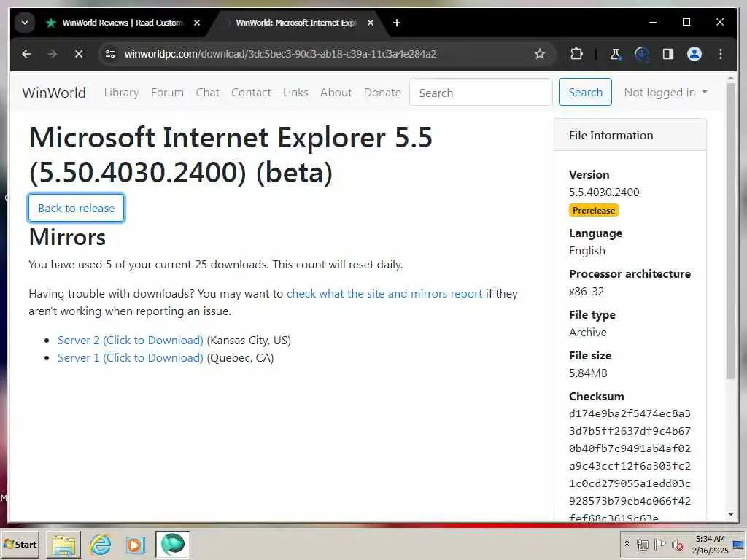View site information icon in address bar
Viewport: 747px width, 560px height.
[x=110, y=54]
